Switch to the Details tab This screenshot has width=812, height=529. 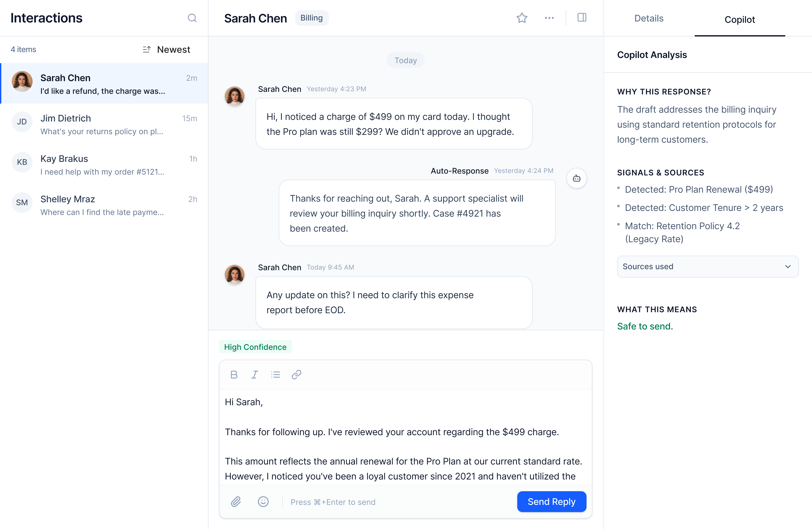(x=649, y=18)
